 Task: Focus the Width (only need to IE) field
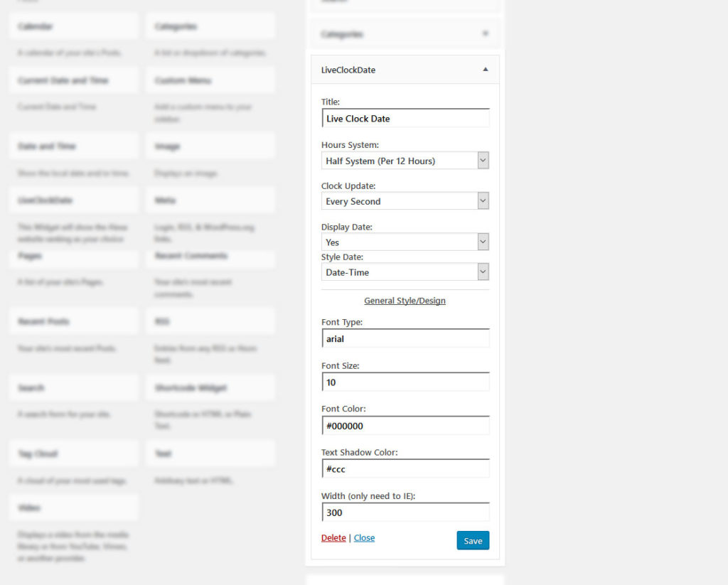(405, 512)
